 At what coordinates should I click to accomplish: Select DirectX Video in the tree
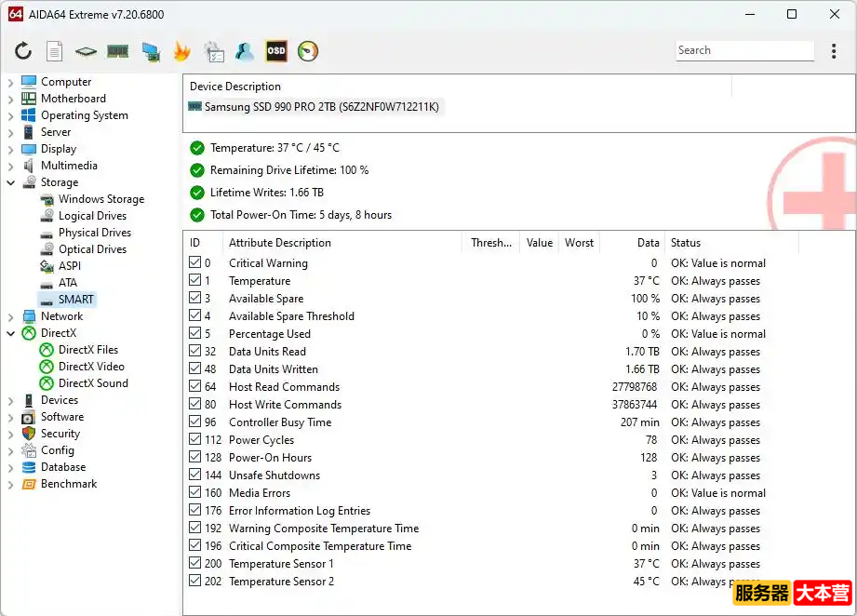pyautogui.click(x=91, y=367)
